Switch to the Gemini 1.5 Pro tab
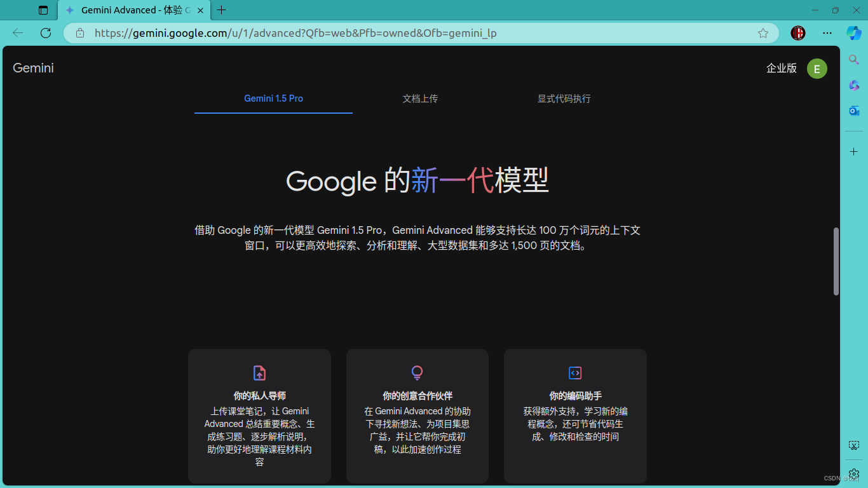The width and height of the screenshot is (868, 488). [x=273, y=98]
